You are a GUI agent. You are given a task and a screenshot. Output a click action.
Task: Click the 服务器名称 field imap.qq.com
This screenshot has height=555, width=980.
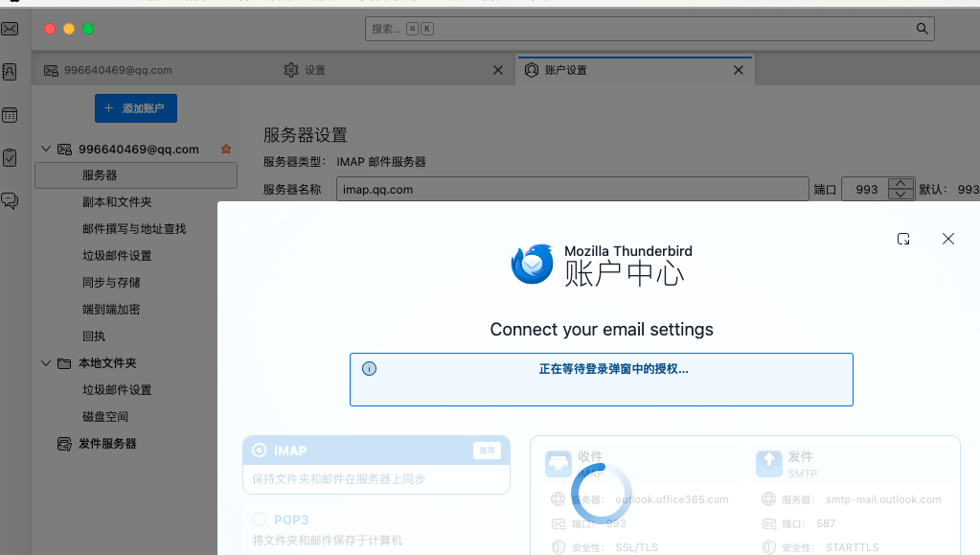tap(573, 189)
